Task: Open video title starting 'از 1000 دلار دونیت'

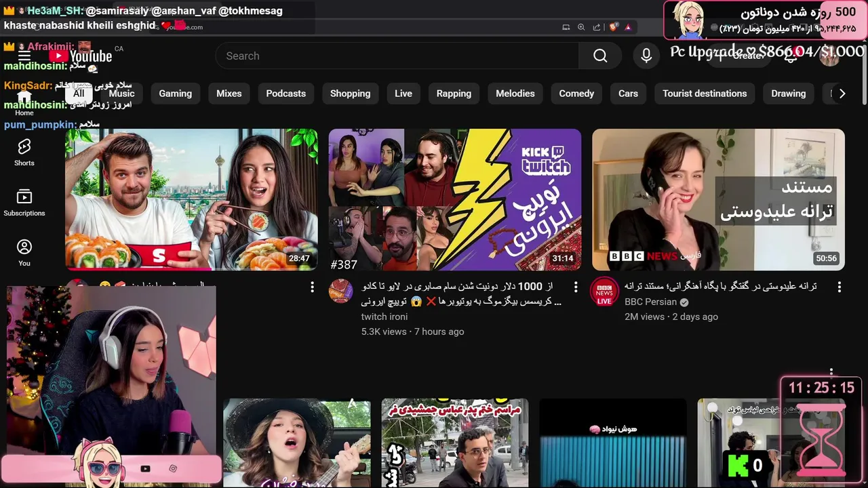Action: [461, 293]
